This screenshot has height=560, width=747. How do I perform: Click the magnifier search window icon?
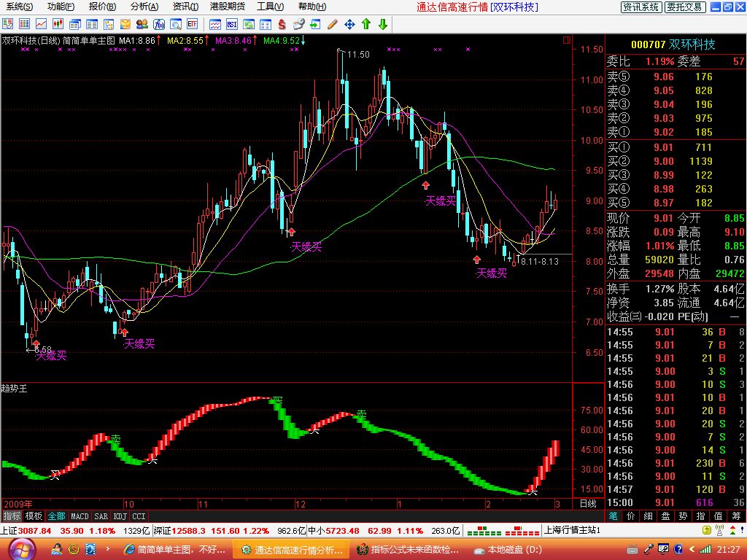coord(176,24)
